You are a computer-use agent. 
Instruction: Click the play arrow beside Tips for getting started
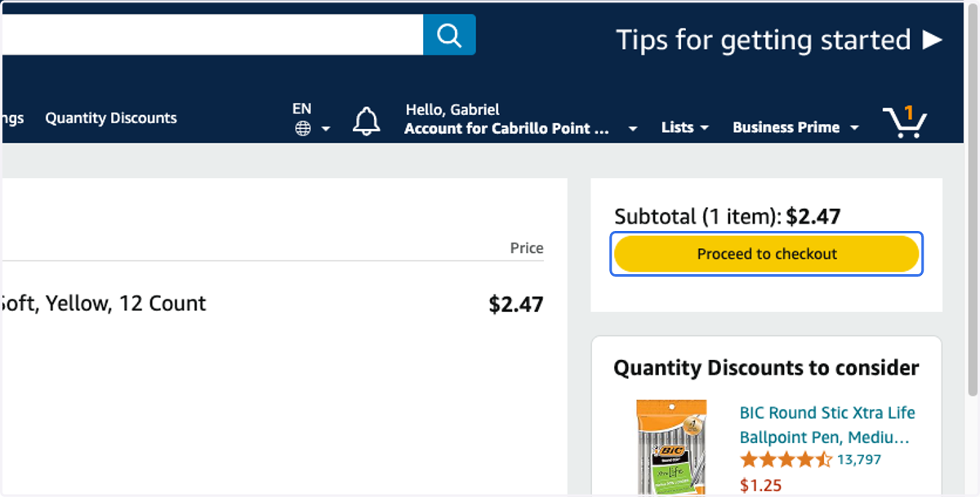coord(932,39)
